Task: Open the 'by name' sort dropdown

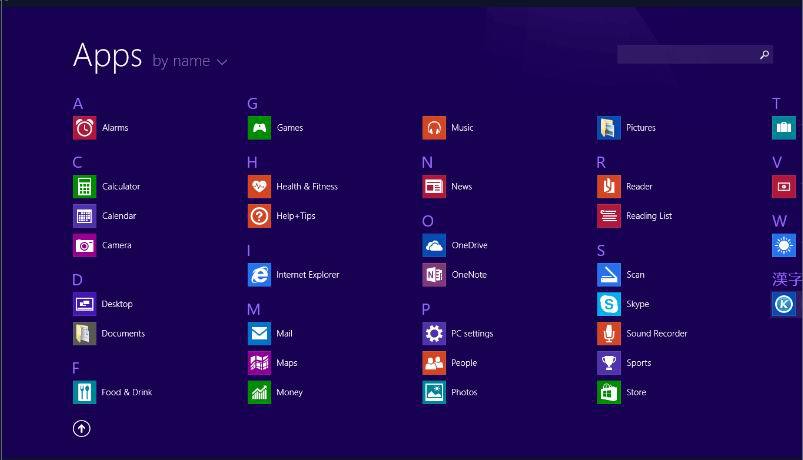Action: 189,61
